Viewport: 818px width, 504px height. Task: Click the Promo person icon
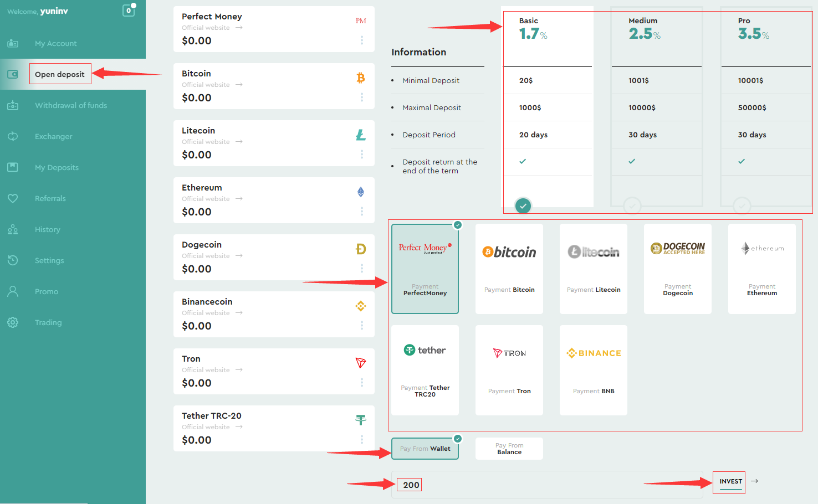[13, 291]
